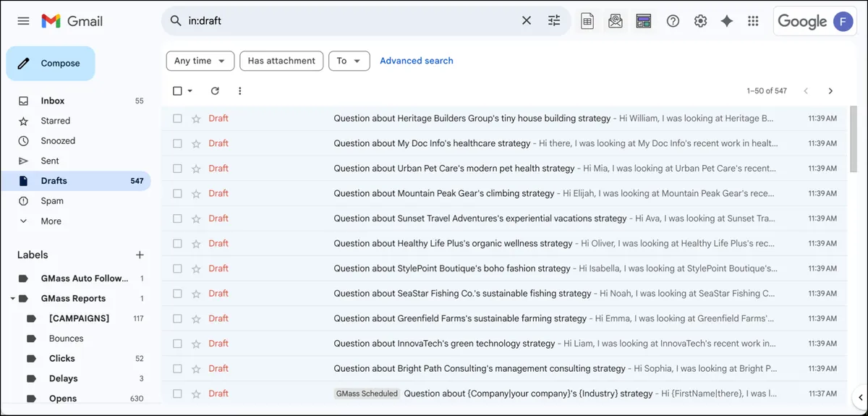Image resolution: width=868 pixels, height=416 pixels.
Task: Click the GMass email envelope icon
Action: 616,21
